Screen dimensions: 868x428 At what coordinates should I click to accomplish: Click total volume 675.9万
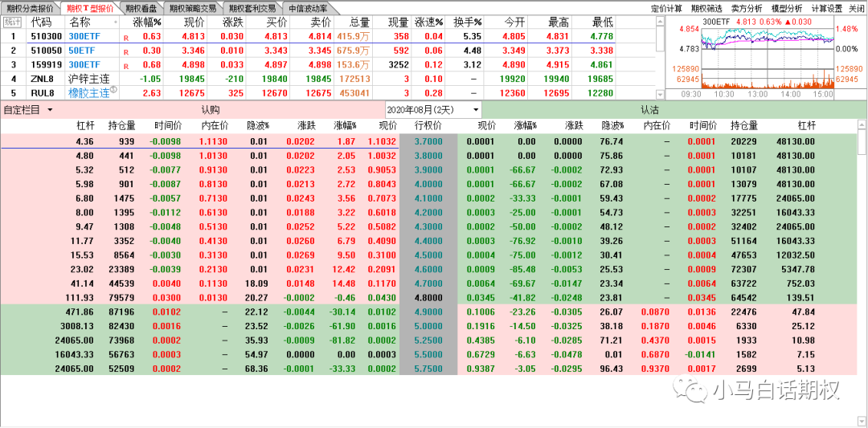353,51
